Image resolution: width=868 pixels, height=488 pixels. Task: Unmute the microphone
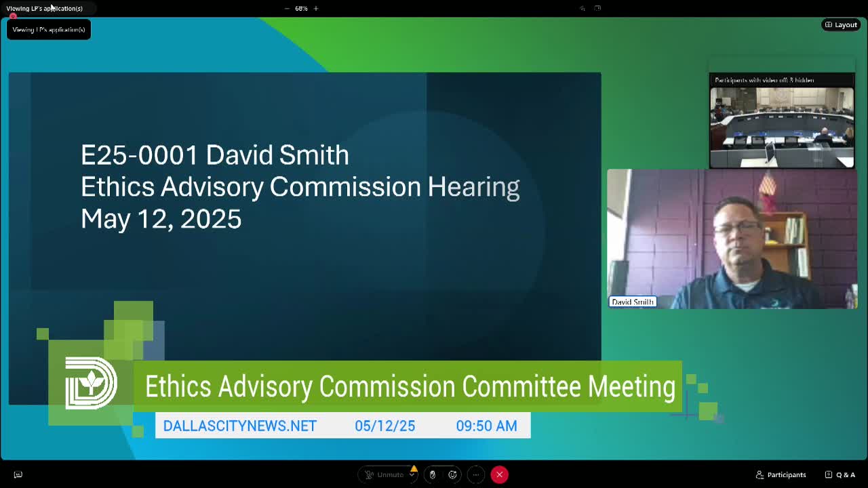[384, 474]
